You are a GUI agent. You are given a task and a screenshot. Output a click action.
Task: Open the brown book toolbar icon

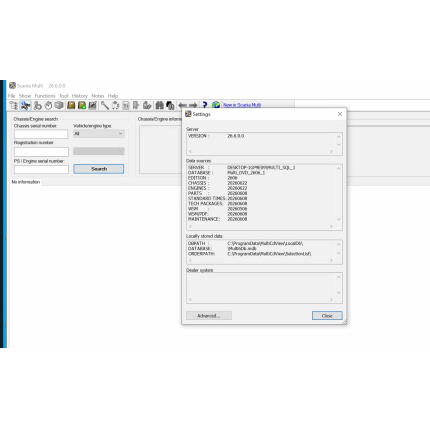point(71,106)
